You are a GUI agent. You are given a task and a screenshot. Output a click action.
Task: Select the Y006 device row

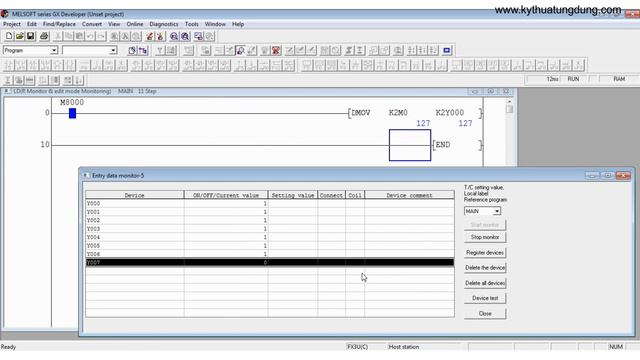click(269, 254)
